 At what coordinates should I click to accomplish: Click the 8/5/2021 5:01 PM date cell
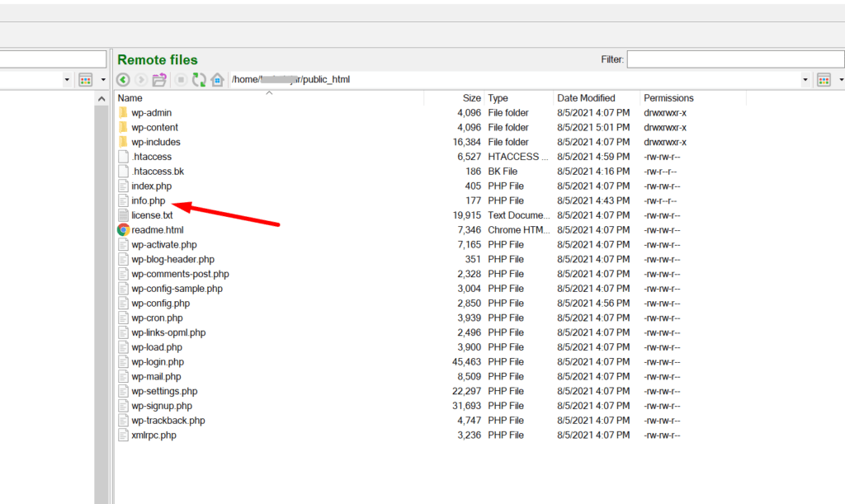[x=593, y=127]
